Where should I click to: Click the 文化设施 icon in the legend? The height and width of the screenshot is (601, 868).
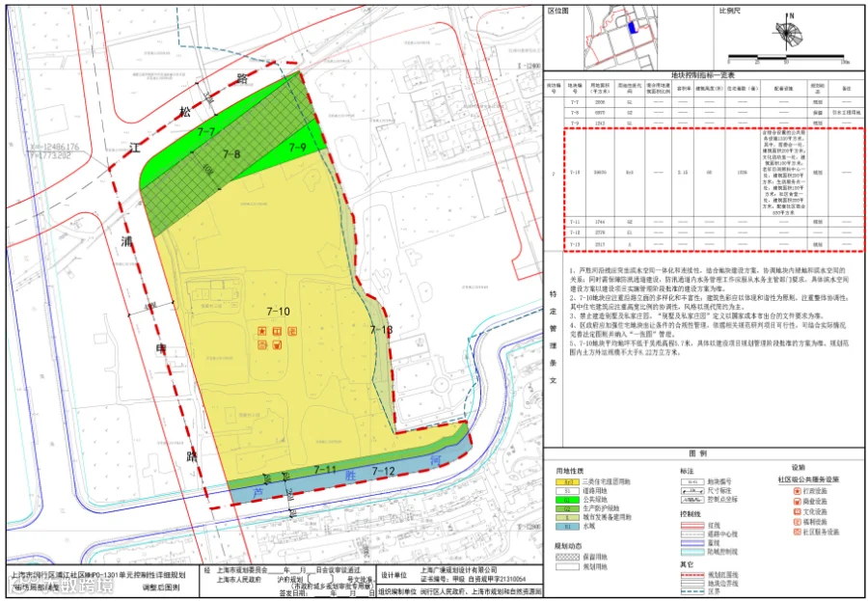pos(798,511)
